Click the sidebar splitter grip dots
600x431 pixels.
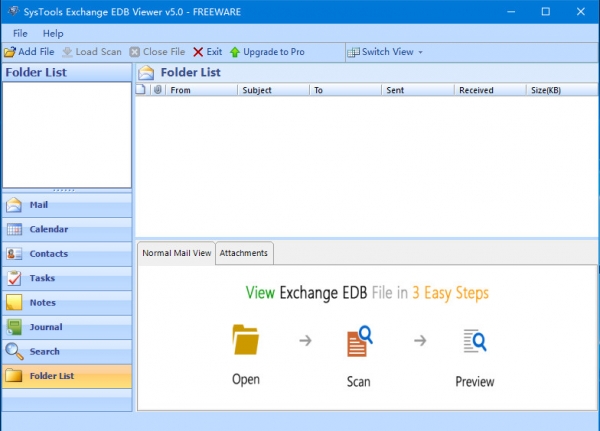pyautogui.click(x=64, y=190)
